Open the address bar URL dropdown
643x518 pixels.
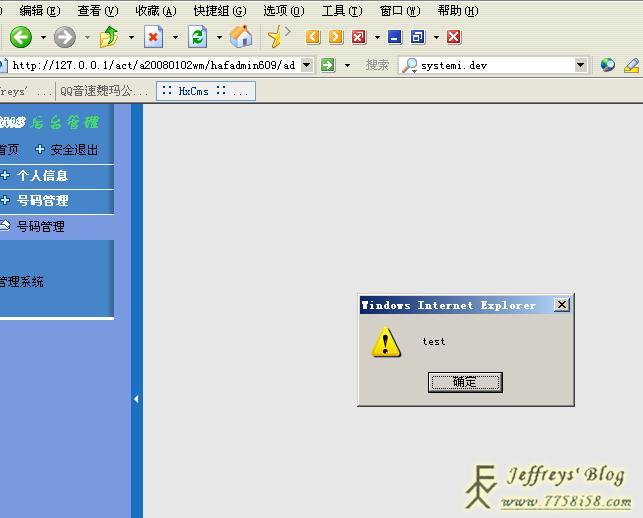point(306,65)
